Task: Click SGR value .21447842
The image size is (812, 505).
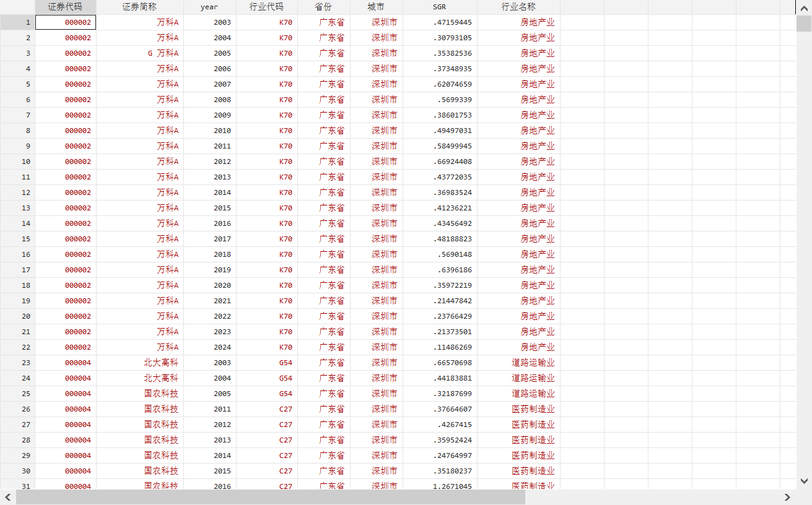Action: [440, 301]
